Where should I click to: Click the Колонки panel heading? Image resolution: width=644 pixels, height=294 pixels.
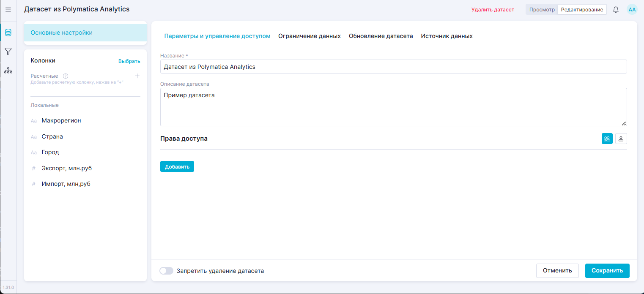[x=43, y=61]
